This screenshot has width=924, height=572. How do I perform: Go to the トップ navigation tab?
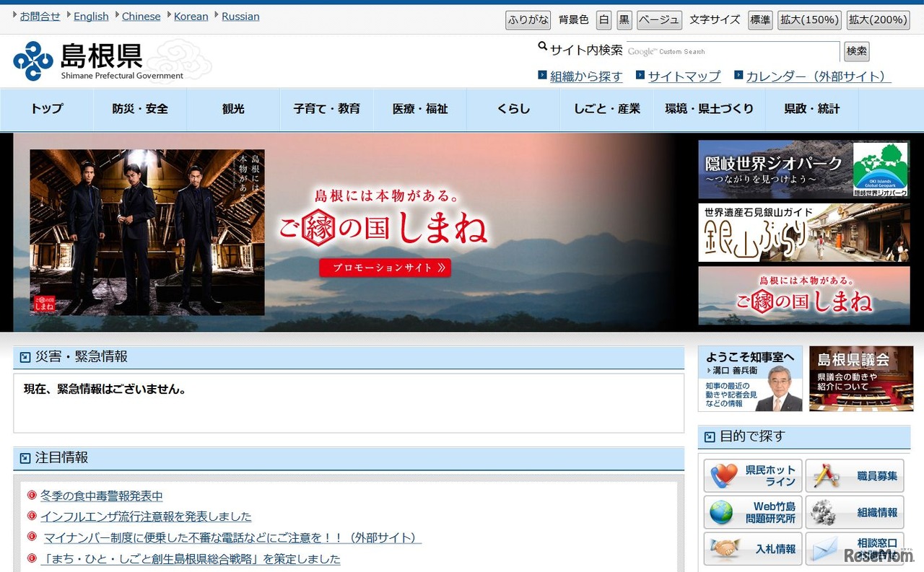click(x=47, y=109)
